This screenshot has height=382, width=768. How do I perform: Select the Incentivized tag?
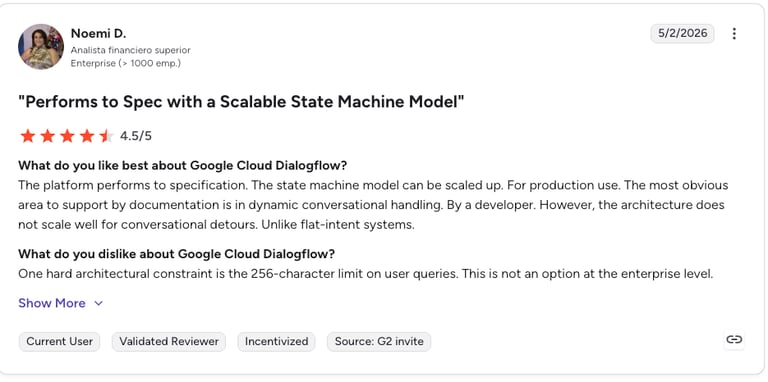coord(276,341)
